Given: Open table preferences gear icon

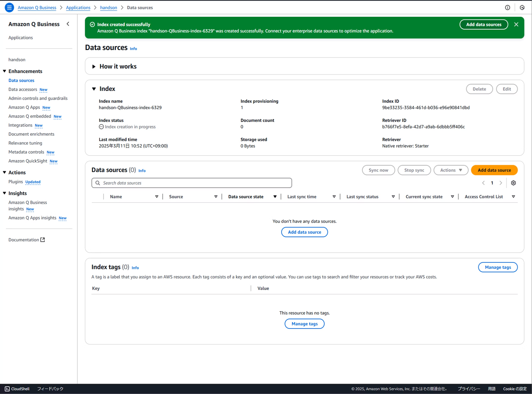Looking at the screenshot, I should point(513,183).
